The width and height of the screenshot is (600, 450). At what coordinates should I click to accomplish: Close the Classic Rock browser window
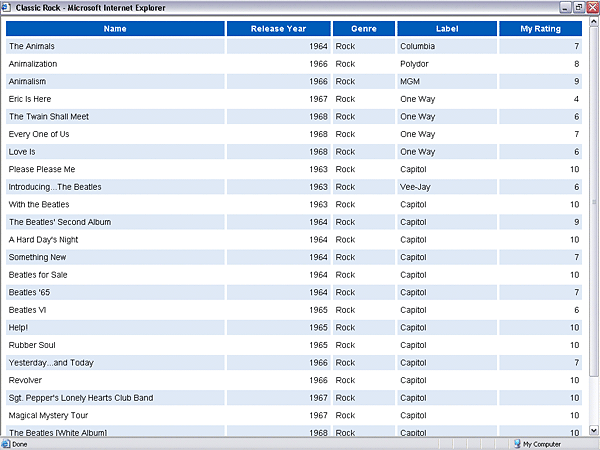coord(591,7)
